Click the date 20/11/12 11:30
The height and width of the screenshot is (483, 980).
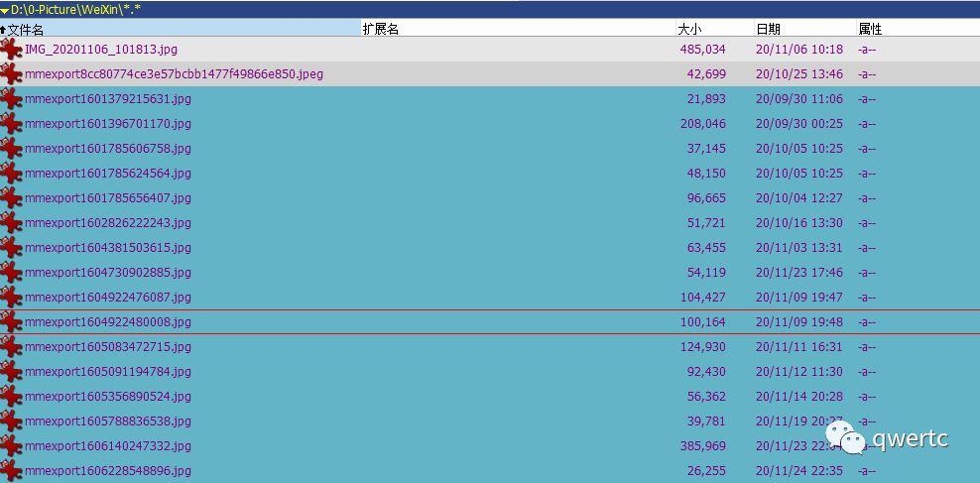(799, 372)
